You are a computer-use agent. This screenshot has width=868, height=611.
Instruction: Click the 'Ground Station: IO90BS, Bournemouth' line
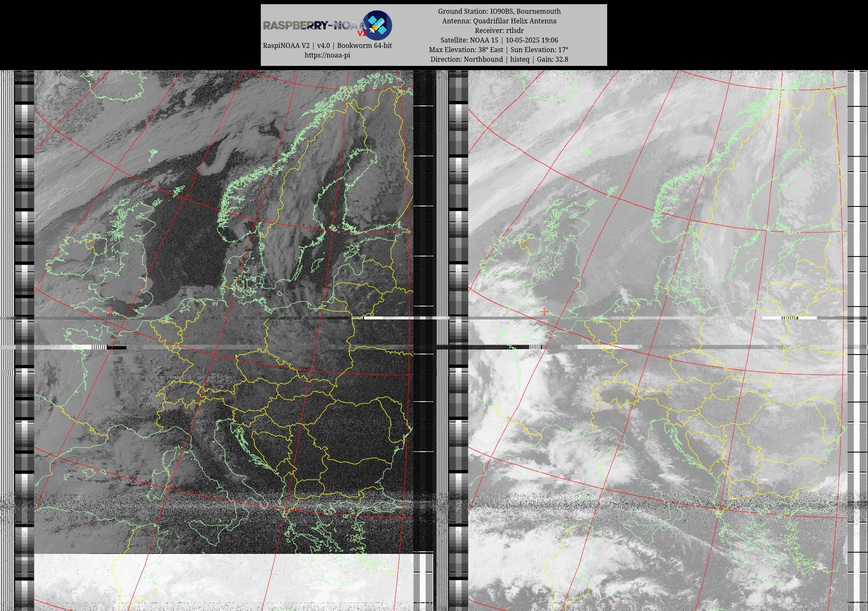pyautogui.click(x=499, y=11)
